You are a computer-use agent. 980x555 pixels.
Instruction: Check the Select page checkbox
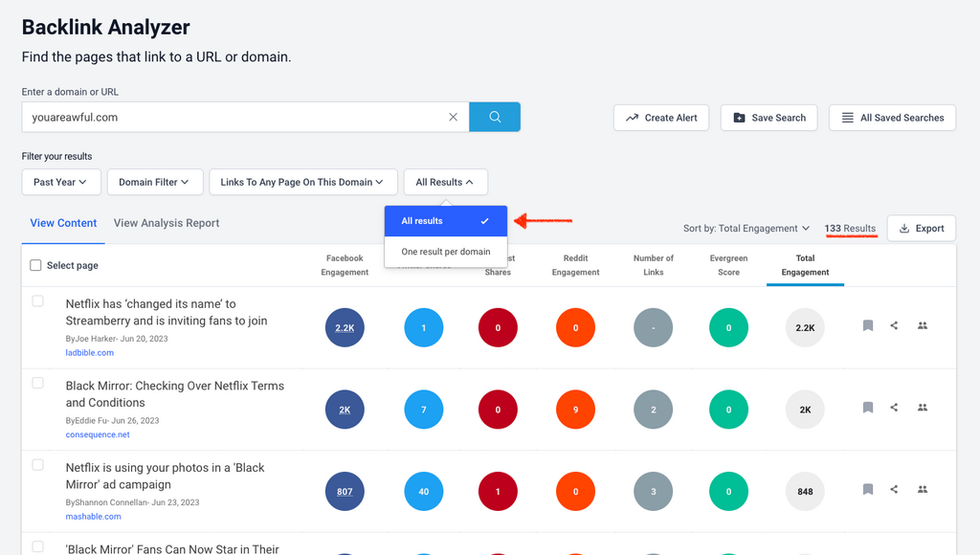(35, 266)
